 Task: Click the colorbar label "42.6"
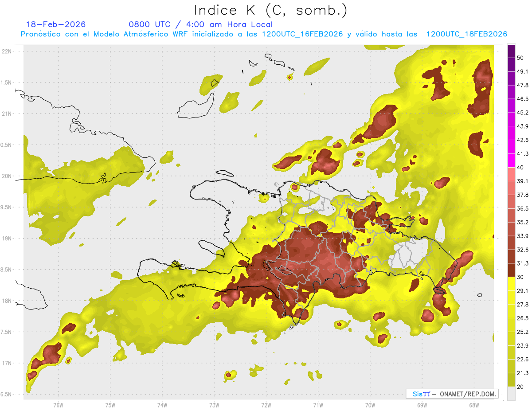pos(523,140)
